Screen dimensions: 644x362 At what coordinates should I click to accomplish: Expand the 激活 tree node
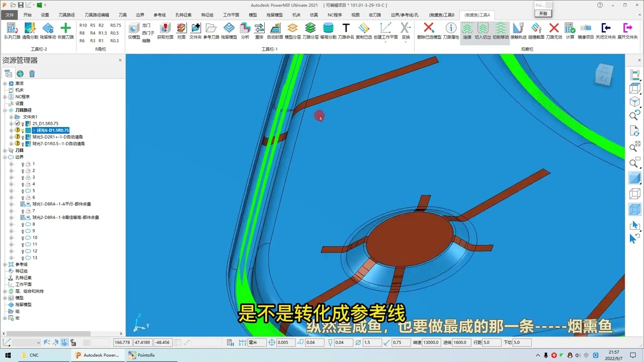pos(5,83)
